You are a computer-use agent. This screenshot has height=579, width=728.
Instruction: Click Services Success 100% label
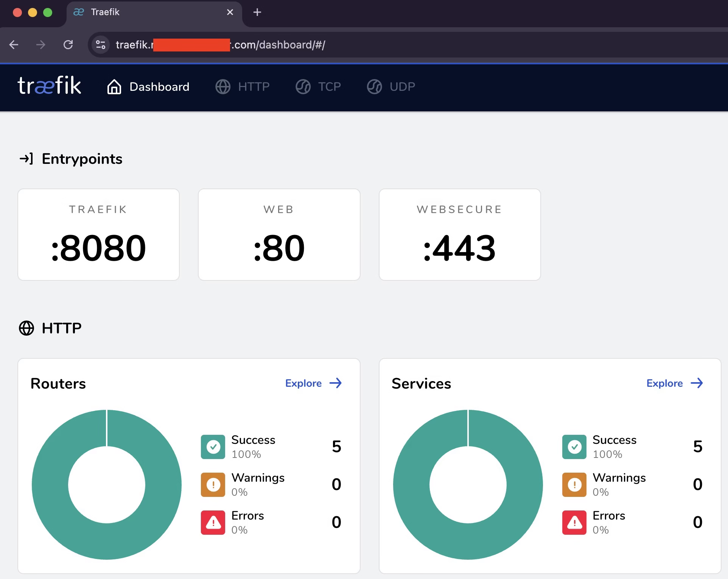coord(607,454)
